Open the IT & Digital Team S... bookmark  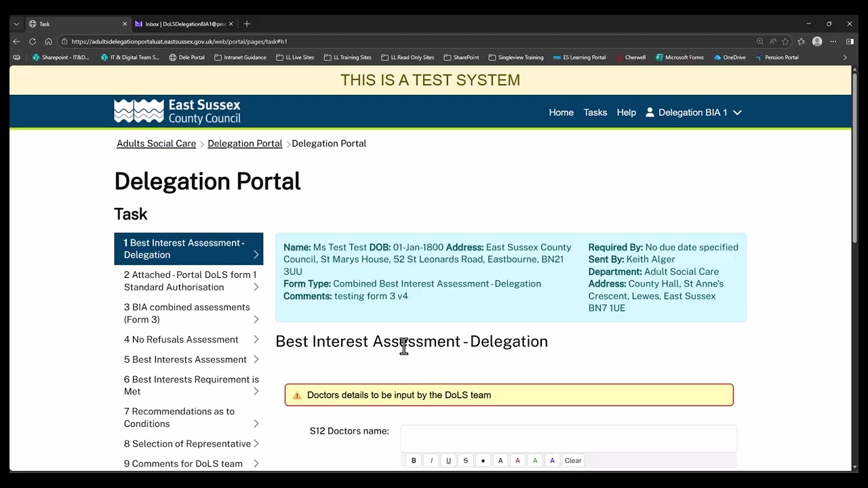pyautogui.click(x=130, y=58)
